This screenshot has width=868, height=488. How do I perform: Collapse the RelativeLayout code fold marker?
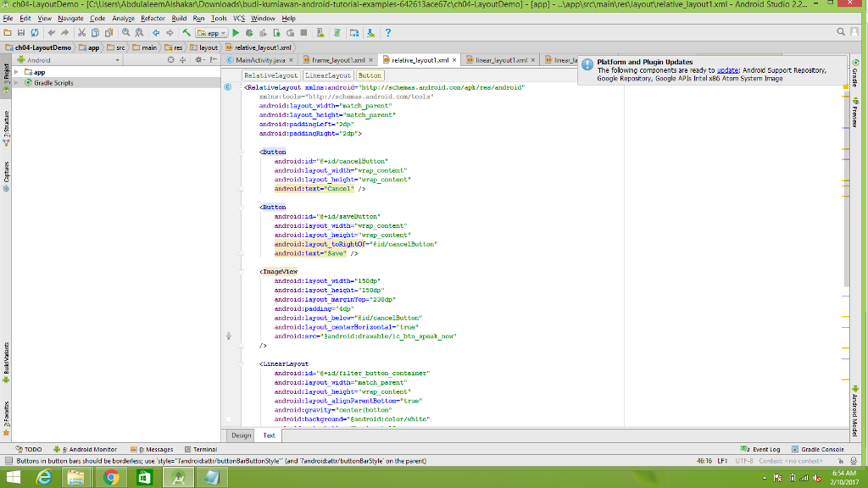coord(242,87)
